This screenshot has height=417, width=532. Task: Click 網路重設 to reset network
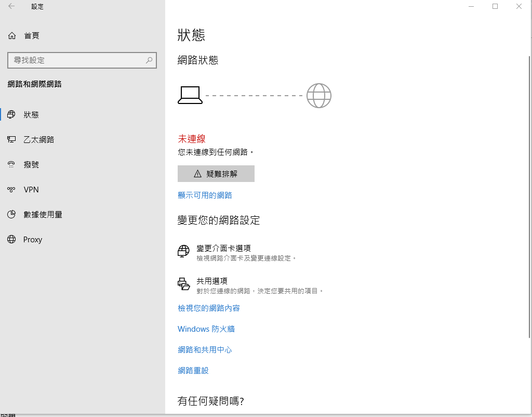coord(193,370)
